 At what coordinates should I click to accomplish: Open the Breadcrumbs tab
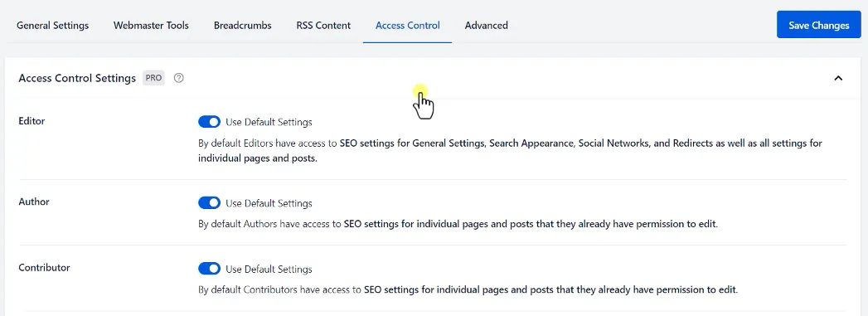[x=242, y=26]
